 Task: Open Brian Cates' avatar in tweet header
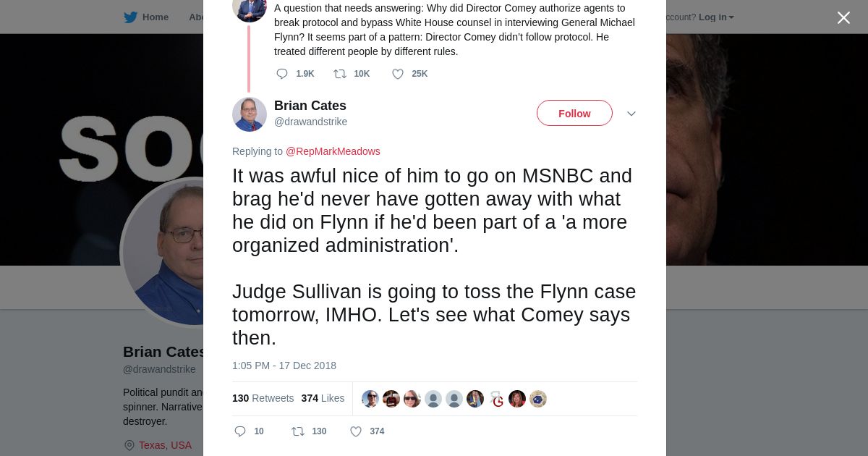pyautogui.click(x=250, y=114)
